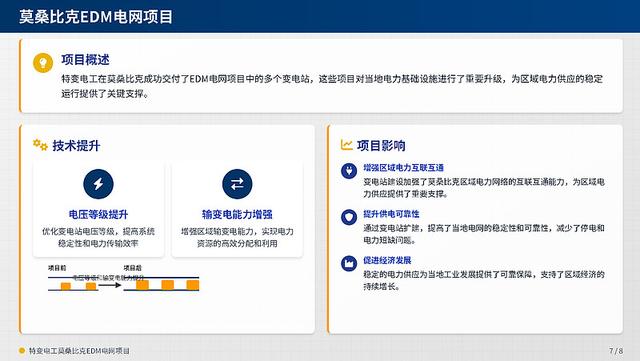
Task: Click the 提升供电可靠性 subheading
Action: (391, 214)
